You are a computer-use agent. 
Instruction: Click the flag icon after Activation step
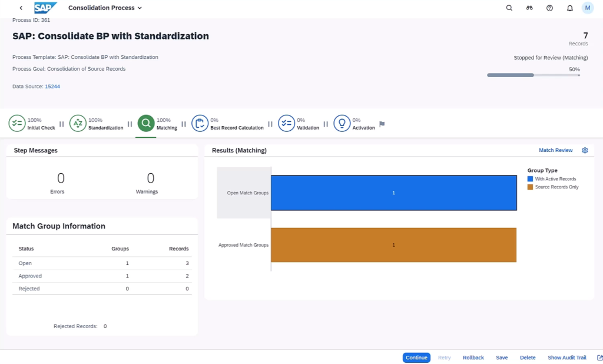point(382,124)
